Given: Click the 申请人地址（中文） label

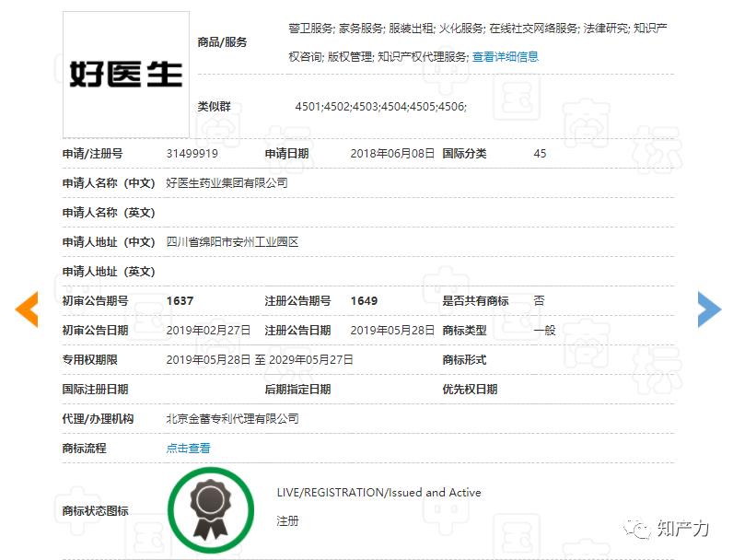Looking at the screenshot, I should pos(109,242).
